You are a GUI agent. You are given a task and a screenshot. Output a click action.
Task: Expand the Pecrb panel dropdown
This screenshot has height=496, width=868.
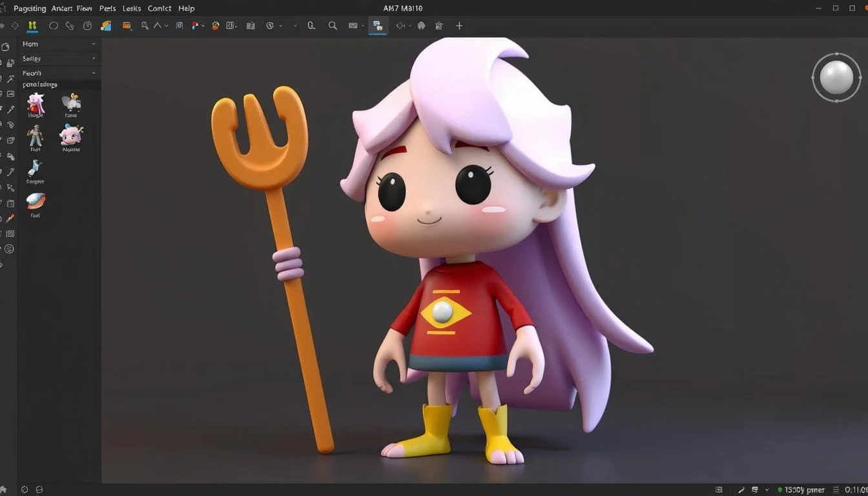94,73
